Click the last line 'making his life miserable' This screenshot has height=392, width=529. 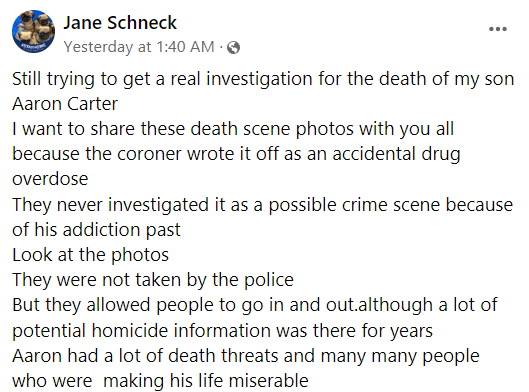(205, 381)
